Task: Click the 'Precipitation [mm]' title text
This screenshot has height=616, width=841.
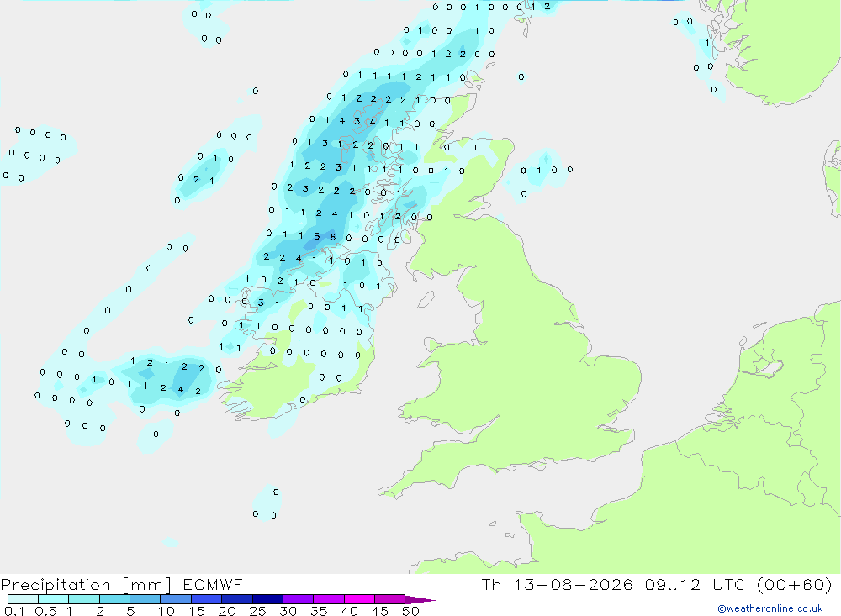Action: [86, 585]
